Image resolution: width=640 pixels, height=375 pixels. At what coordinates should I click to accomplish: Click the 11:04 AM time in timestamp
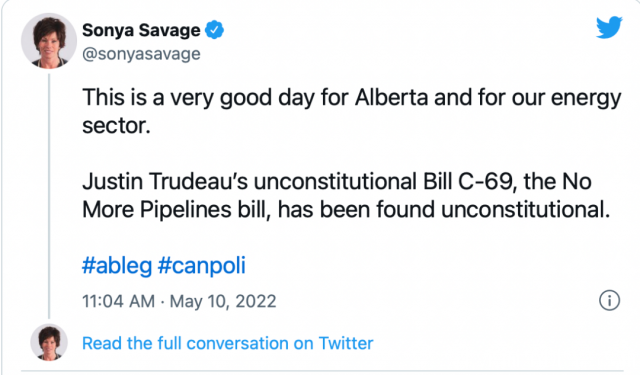pos(119,302)
